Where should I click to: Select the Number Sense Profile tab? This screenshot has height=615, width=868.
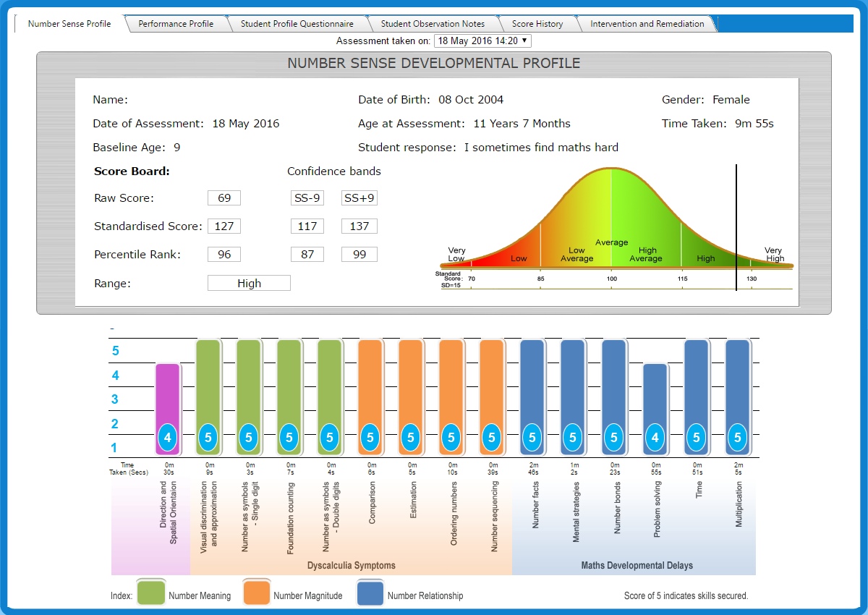coord(69,24)
